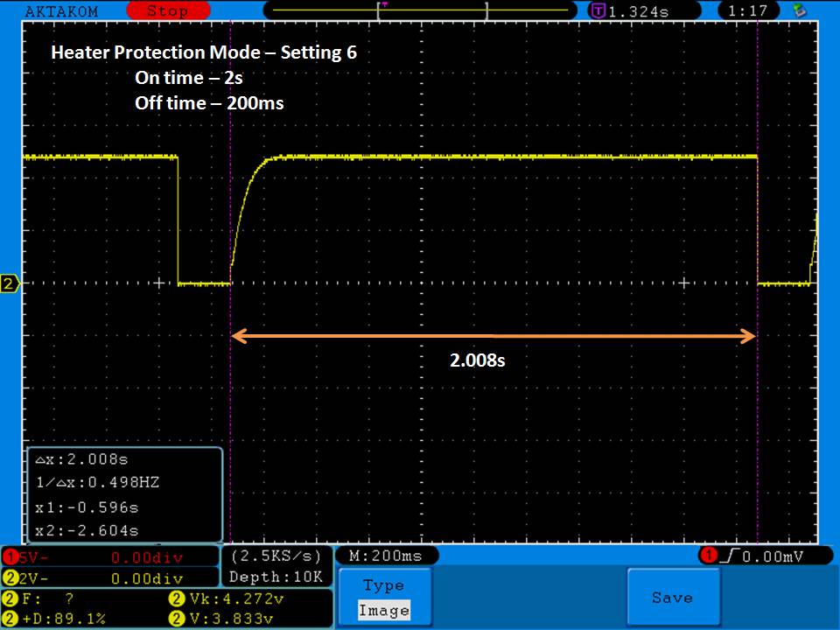Click the red Stop status indicator
840x630 pixels.
tap(166, 11)
